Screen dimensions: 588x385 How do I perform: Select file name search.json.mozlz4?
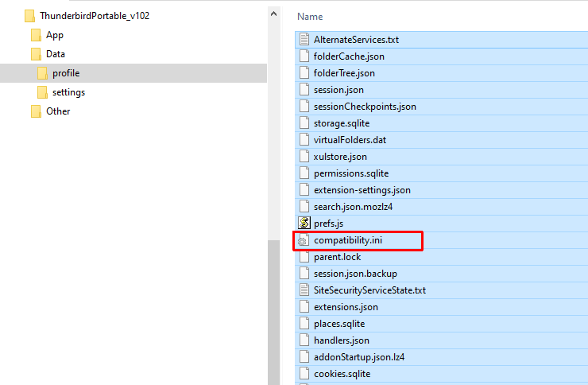[354, 207]
